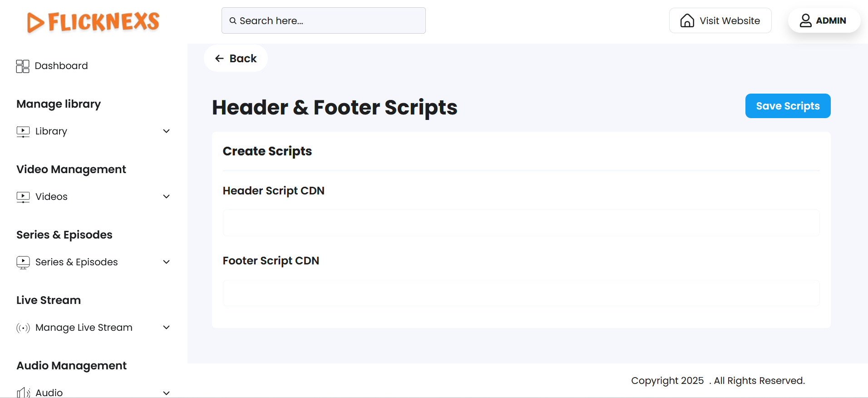This screenshot has width=868, height=398.
Task: Open the Dashboard menu item
Action: coord(61,66)
